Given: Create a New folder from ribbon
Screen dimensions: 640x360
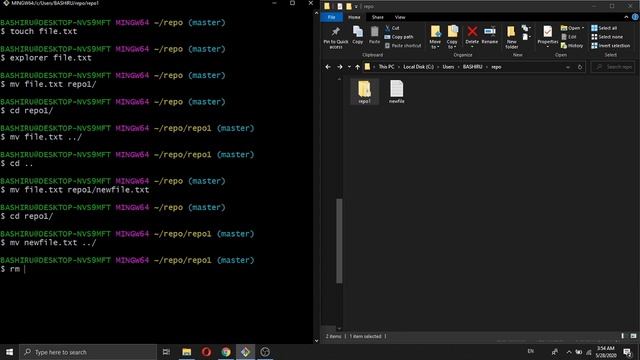Looking at the screenshot, I should click(511, 37).
